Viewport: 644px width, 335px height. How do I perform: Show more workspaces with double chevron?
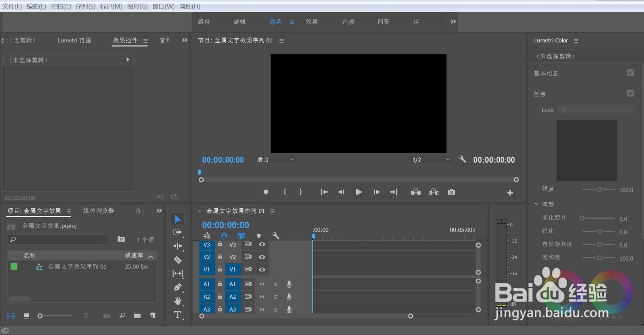453,22
